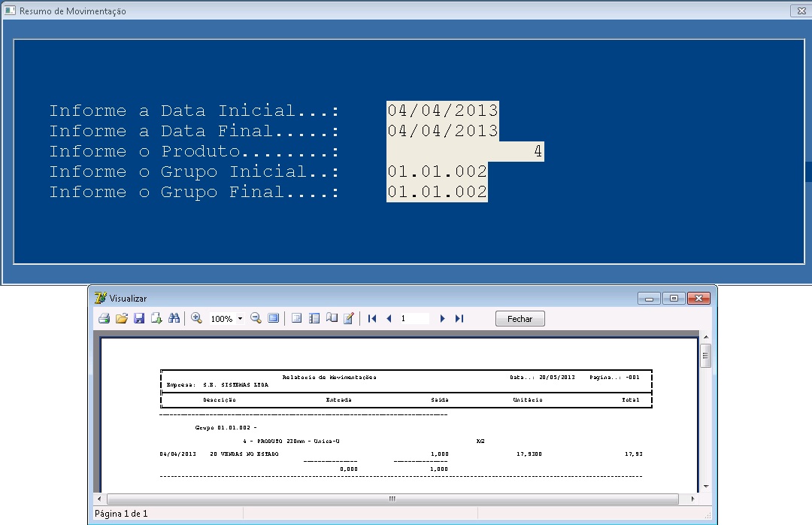Click the vertical scrollbar down arrow
Image resolution: width=812 pixels, height=525 pixels.
pyautogui.click(x=705, y=487)
